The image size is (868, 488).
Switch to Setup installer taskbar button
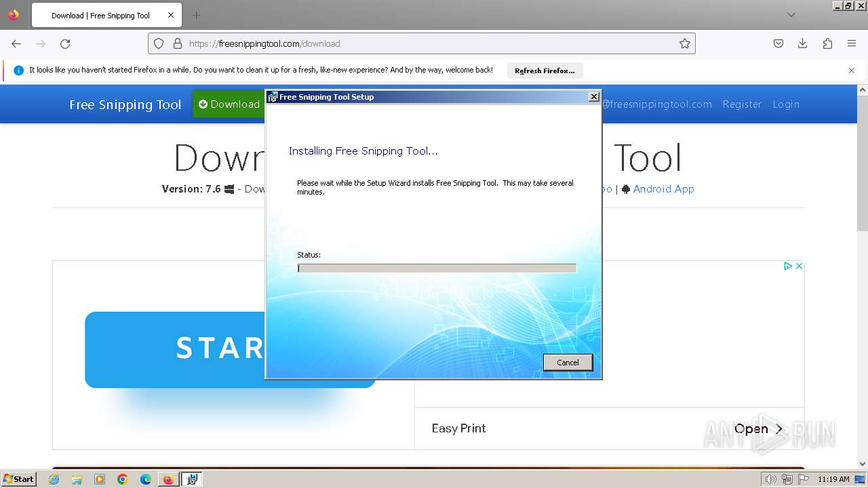click(192, 479)
